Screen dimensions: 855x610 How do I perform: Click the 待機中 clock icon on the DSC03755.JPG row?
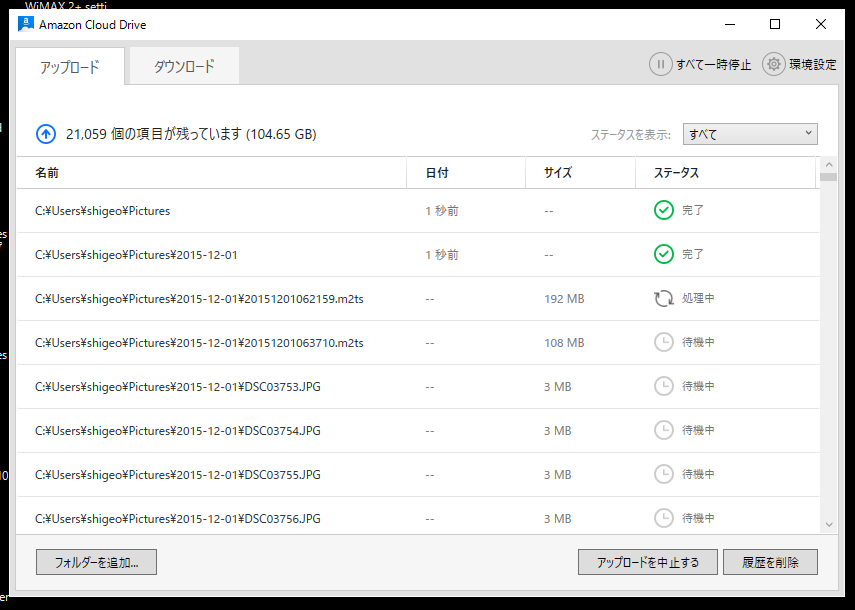tap(664, 474)
